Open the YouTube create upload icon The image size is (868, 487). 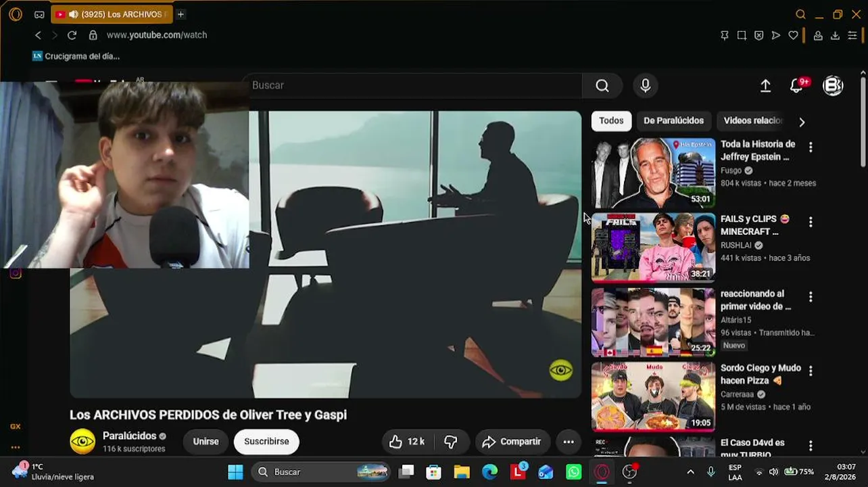coord(765,86)
